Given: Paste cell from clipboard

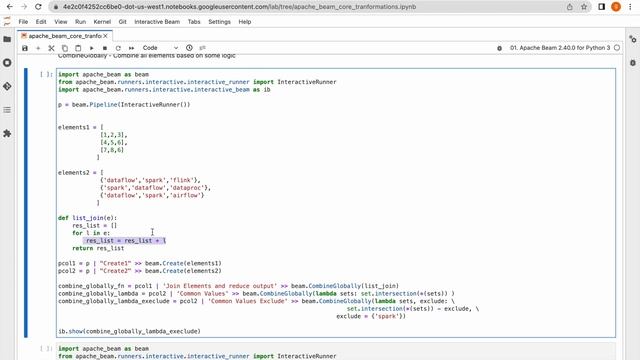Looking at the screenshot, I should (x=78, y=48).
